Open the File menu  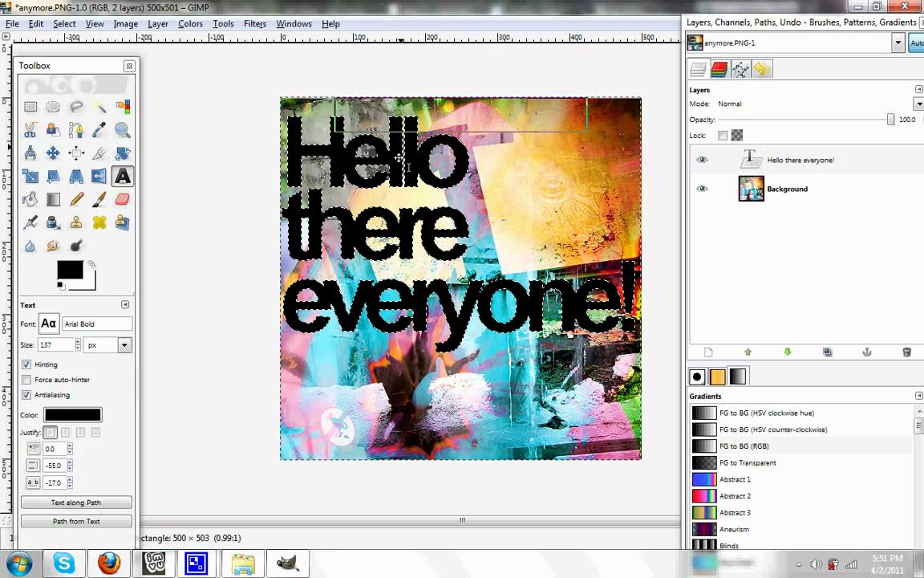point(12,23)
